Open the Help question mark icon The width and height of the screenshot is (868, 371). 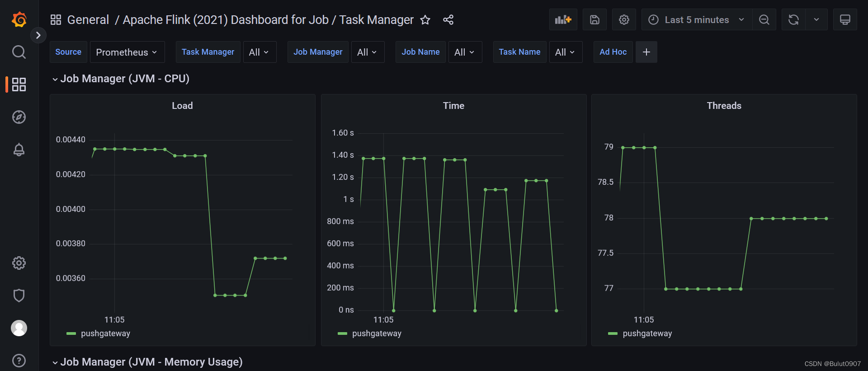coord(19,361)
